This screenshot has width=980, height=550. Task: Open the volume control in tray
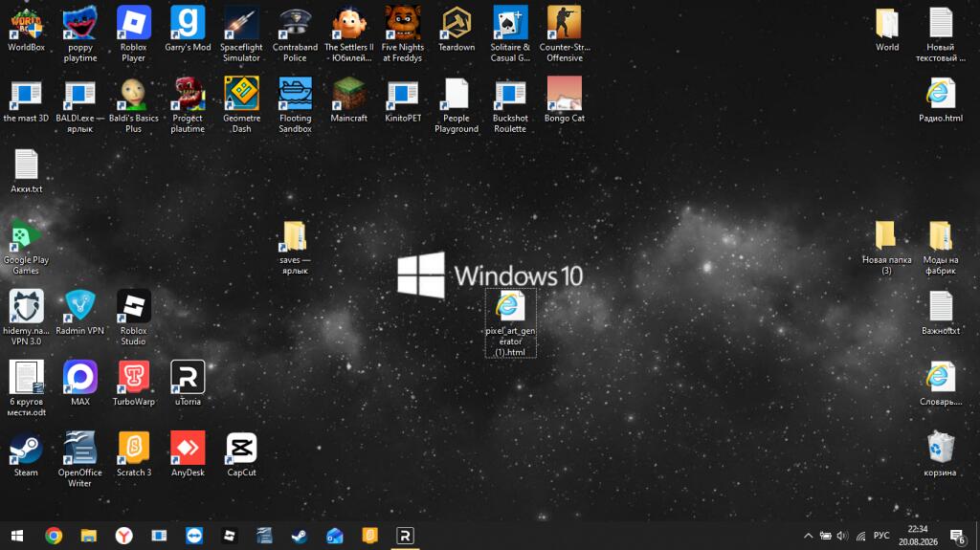842,536
